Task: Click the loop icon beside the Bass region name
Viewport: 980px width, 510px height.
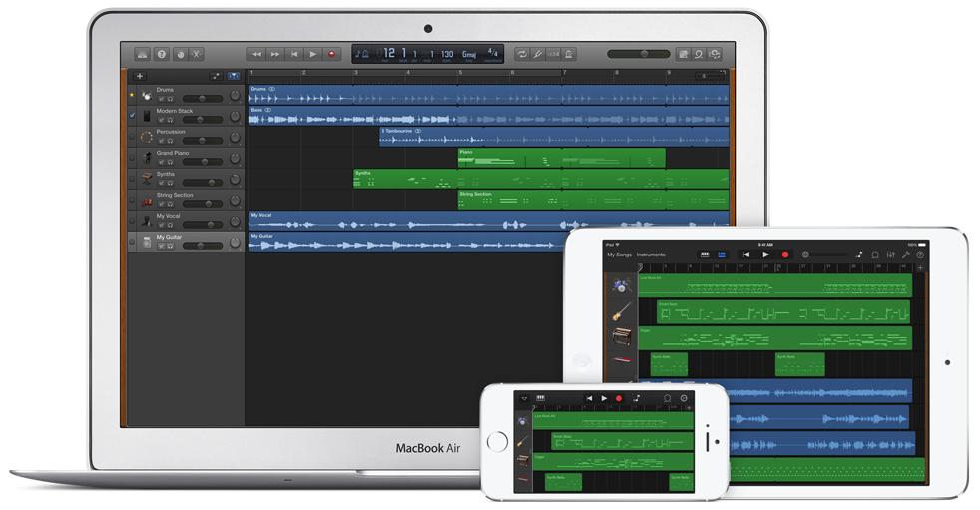Action: pos(268,110)
